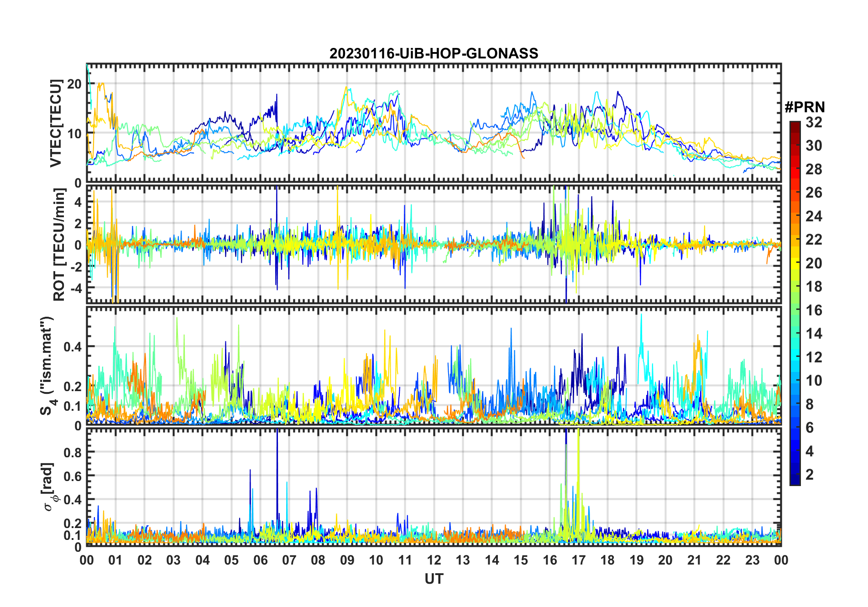This screenshot has height=607, width=868.
Task: Click the ROT [TECU/min] y-axis label
Action: pos(59,245)
